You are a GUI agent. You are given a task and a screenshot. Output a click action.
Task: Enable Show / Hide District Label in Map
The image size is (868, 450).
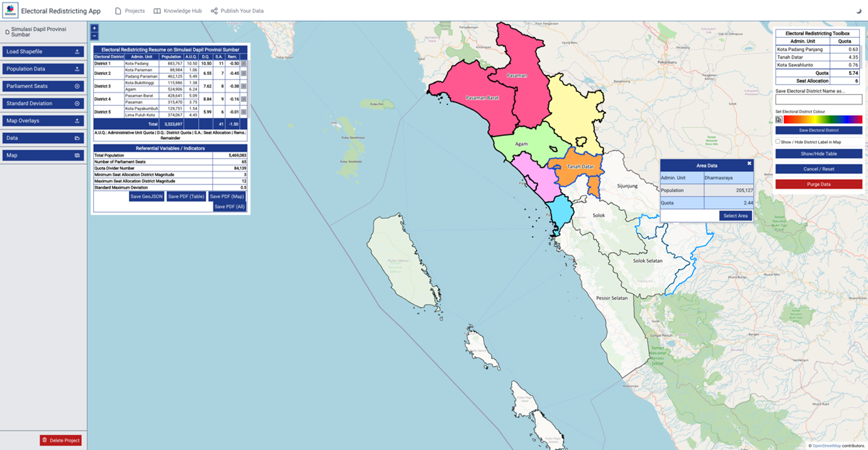[x=778, y=142]
